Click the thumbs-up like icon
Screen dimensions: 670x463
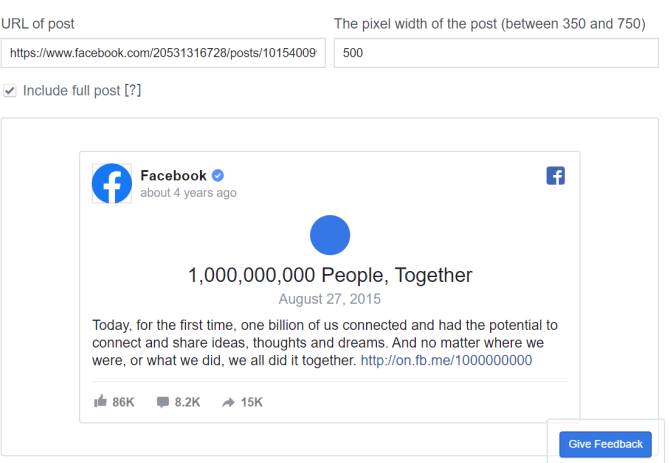point(100,402)
